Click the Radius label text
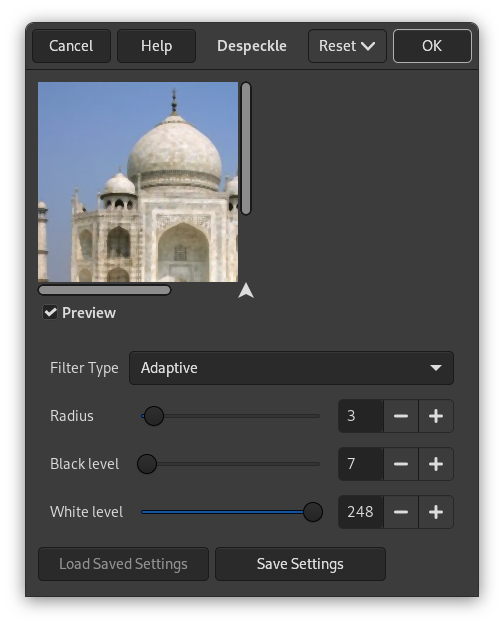This screenshot has width=504, height=625. coord(72,416)
